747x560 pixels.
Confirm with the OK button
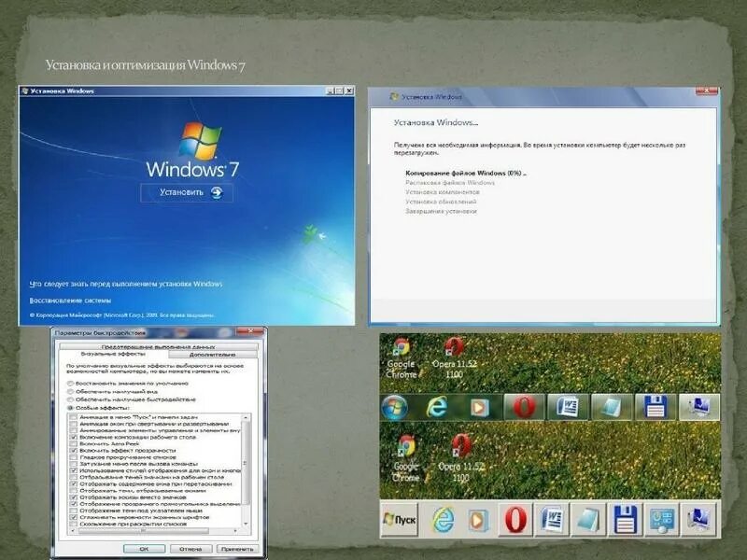(144, 549)
